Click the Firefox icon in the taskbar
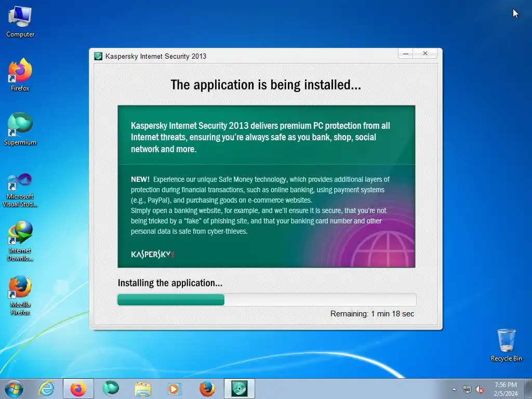This screenshot has width=532, height=399. (78, 389)
